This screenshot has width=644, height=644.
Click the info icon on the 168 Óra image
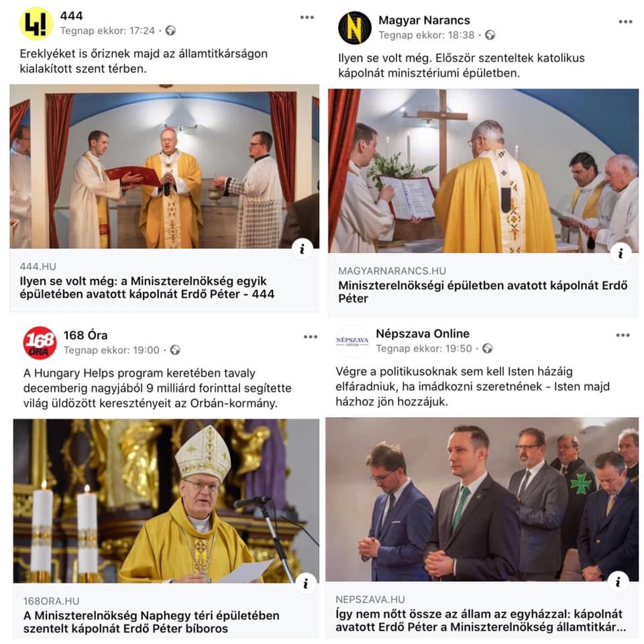pos(306,584)
